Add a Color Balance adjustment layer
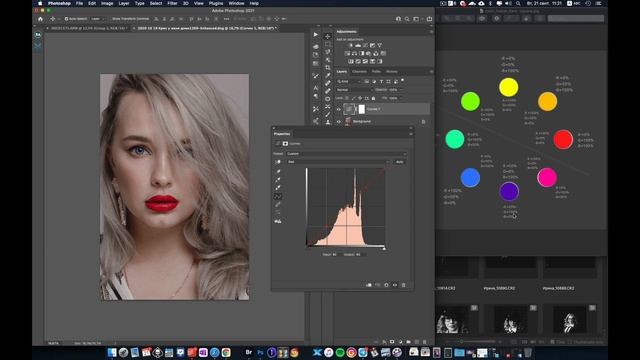Screen dimensions: 640x360 click(354, 53)
